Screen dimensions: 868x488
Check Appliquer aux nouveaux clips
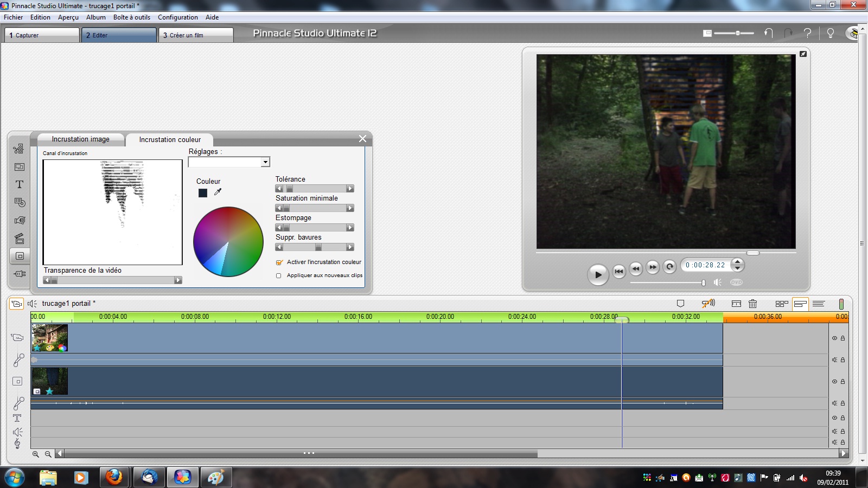click(279, 275)
